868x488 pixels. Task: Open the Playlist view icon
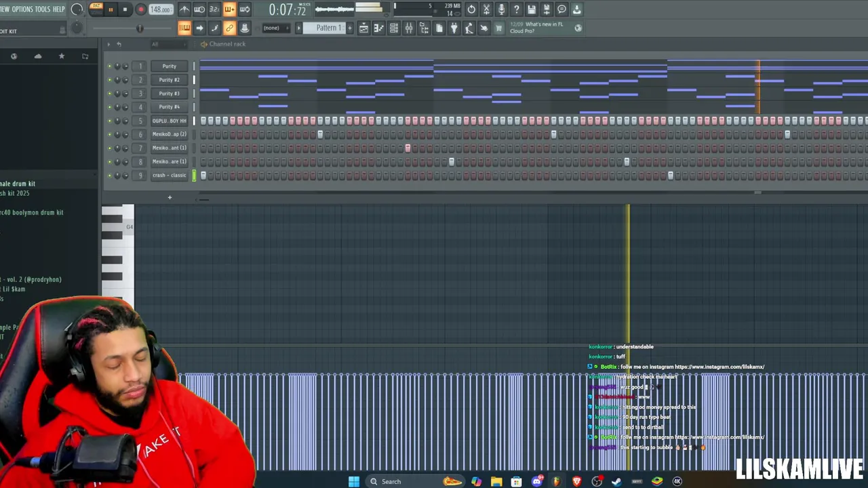tap(363, 28)
